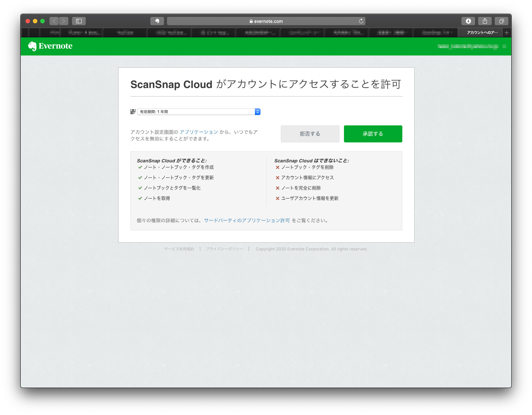Go forward with Safari's forward arrow
Image resolution: width=532 pixels, height=415 pixels.
pos(64,21)
